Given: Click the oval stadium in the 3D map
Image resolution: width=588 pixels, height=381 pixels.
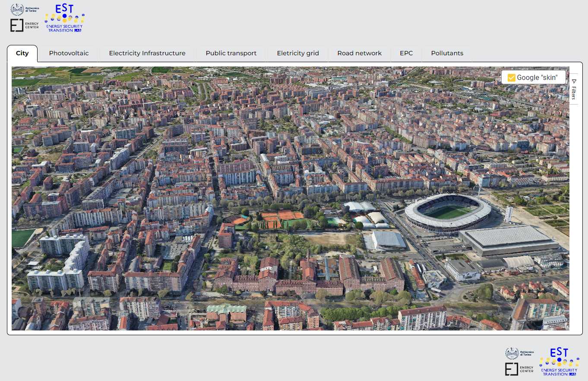Looking at the screenshot, I should (x=448, y=212).
